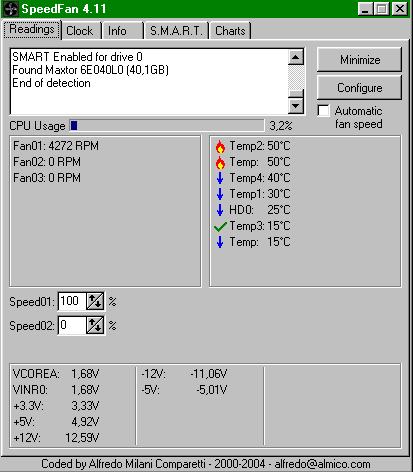Click the Speed02 spinner arrows
This screenshot has width=413, height=472.
pyautogui.click(x=95, y=325)
